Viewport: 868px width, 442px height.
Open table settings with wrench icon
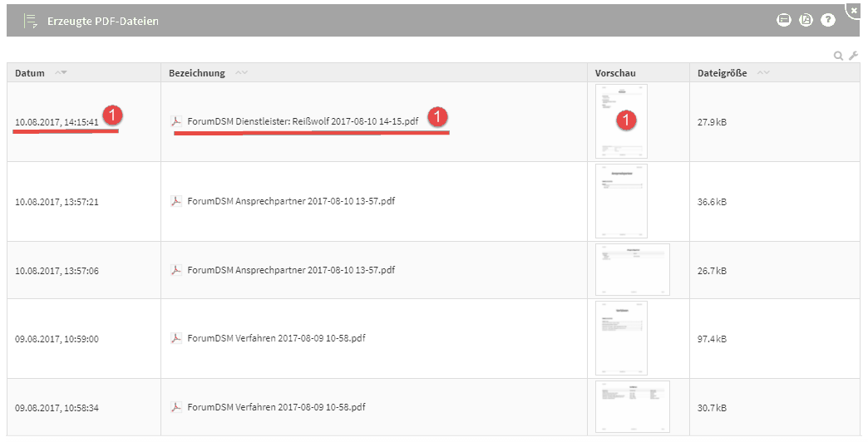(x=853, y=56)
